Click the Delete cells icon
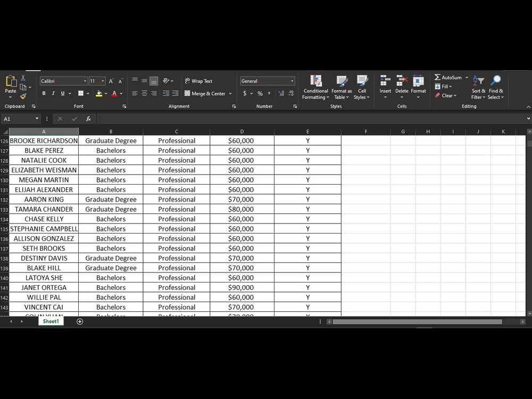 tap(402, 81)
